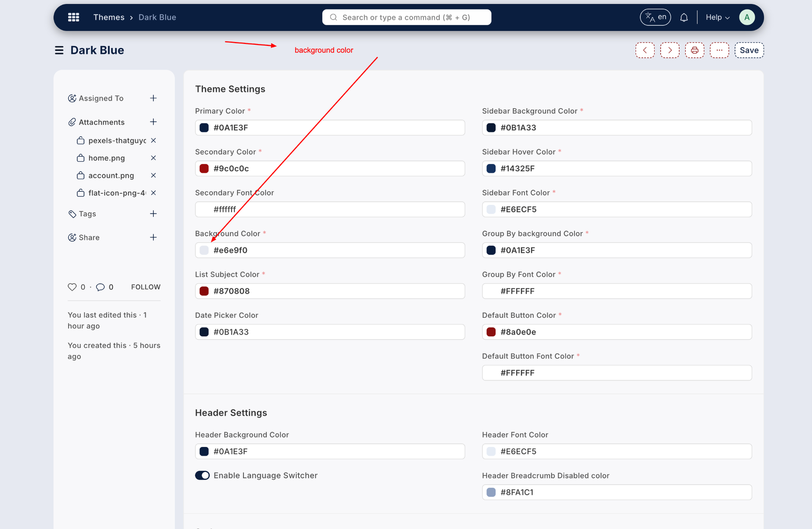The image size is (812, 529).
Task: Add a tag with the plus icon
Action: (x=153, y=214)
